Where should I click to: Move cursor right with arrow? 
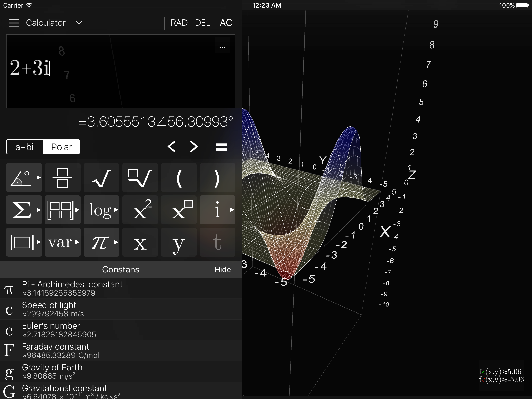[x=194, y=147]
